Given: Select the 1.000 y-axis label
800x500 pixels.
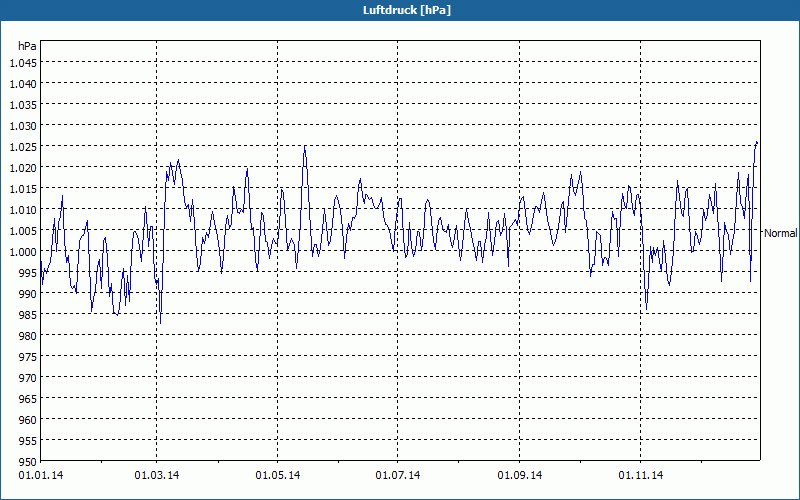Looking at the screenshot, I should 23,252.
